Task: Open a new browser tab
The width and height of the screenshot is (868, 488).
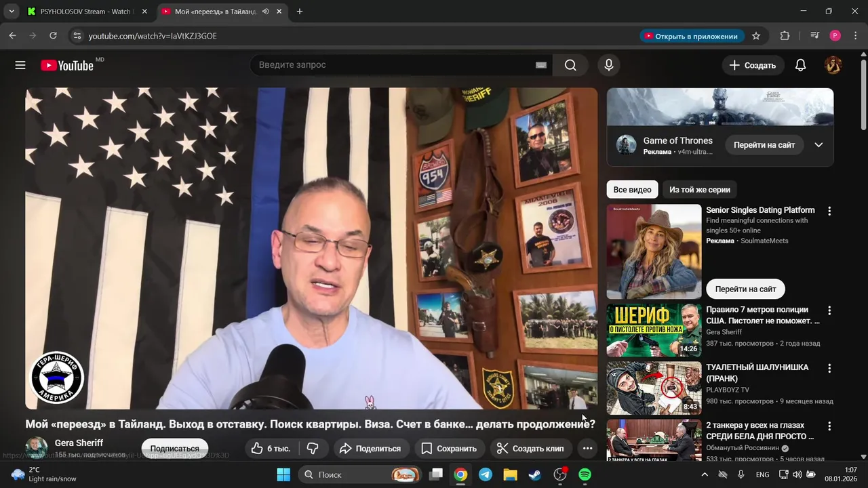Action: 300,12
